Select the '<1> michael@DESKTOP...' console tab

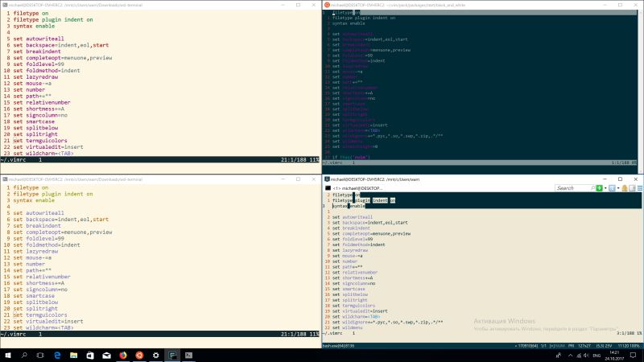[357, 188]
